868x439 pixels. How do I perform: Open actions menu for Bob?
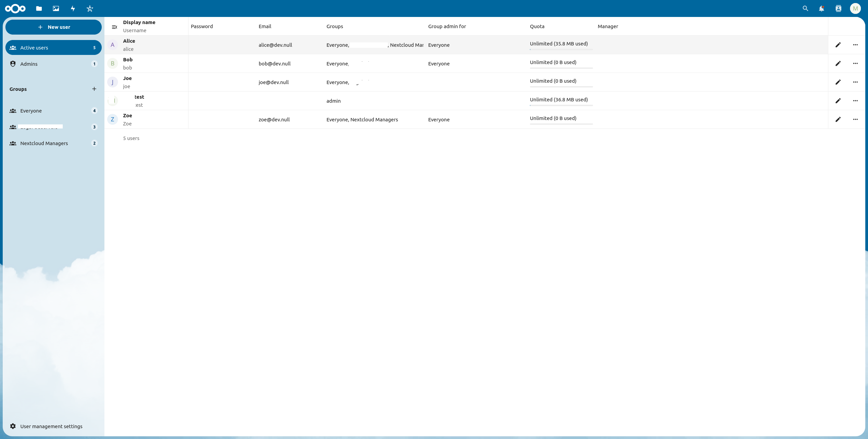pos(855,63)
